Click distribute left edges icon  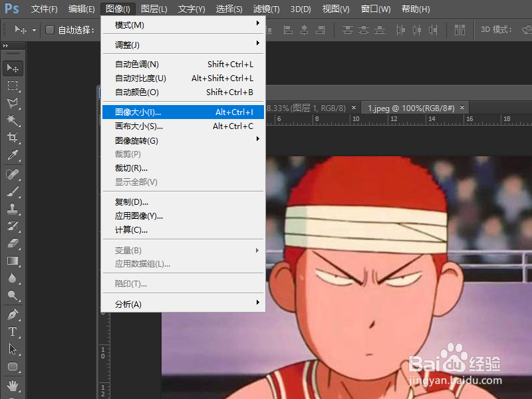[x=401, y=30]
